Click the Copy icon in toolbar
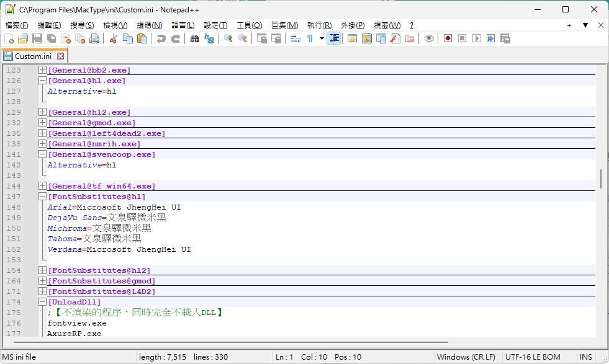609x364 pixels. coord(128,38)
